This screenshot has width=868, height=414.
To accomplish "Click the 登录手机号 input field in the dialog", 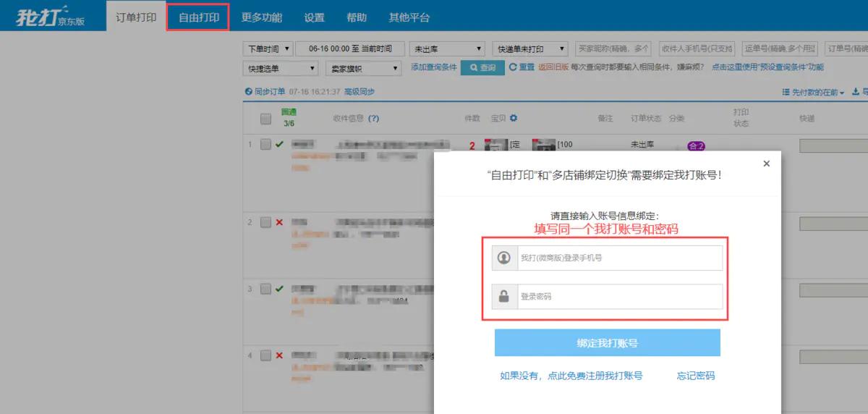I will [x=620, y=258].
